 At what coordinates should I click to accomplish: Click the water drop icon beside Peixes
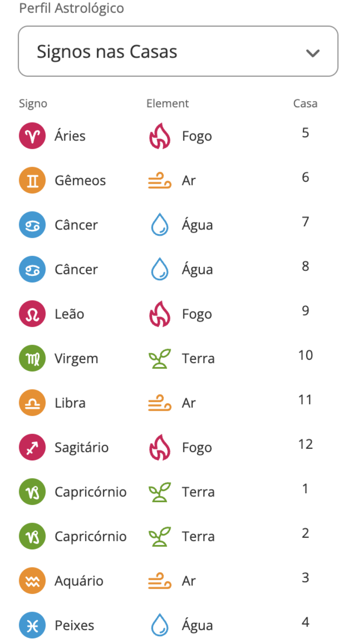coord(159,626)
